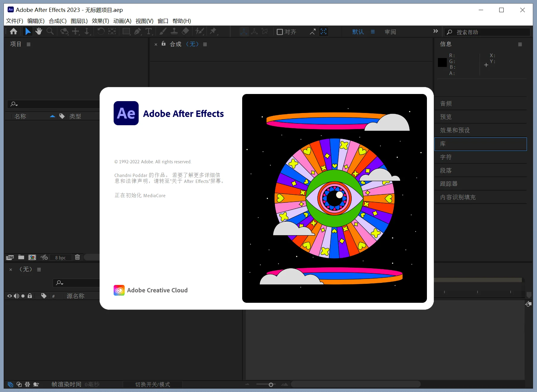Screen dimensions: 537x392
Task: Open a new folder in the project panel
Action: point(21,257)
